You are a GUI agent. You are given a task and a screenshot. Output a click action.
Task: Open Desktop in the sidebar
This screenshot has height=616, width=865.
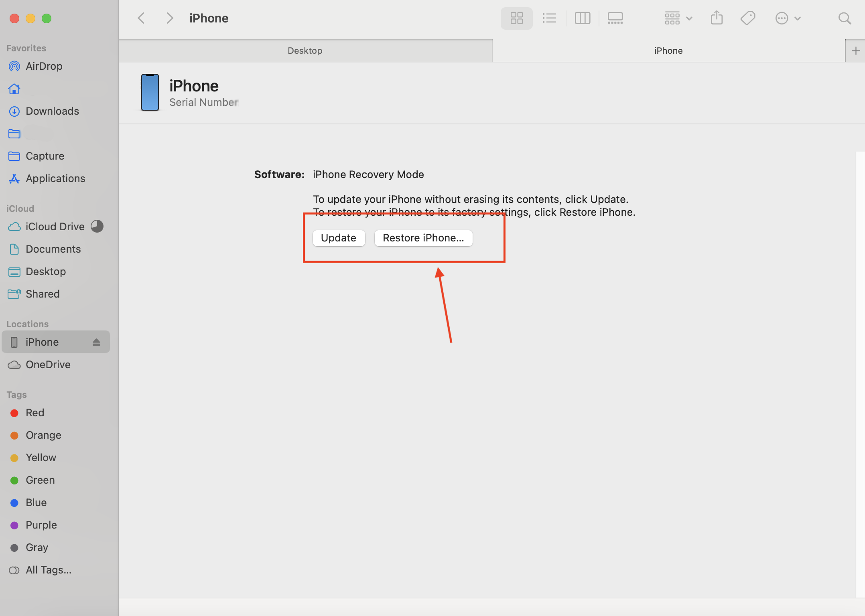click(56, 272)
